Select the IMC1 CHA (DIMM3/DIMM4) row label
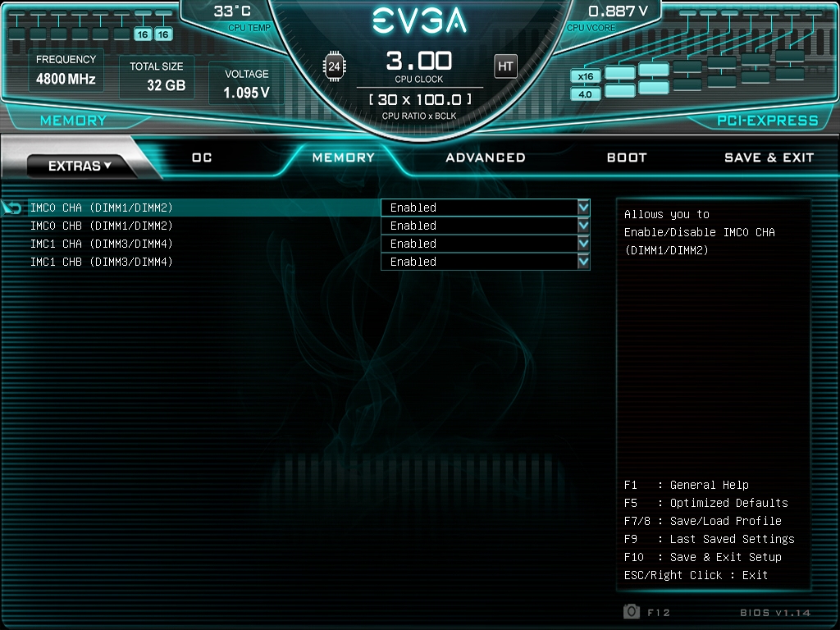This screenshot has width=840, height=630. pyautogui.click(x=102, y=244)
